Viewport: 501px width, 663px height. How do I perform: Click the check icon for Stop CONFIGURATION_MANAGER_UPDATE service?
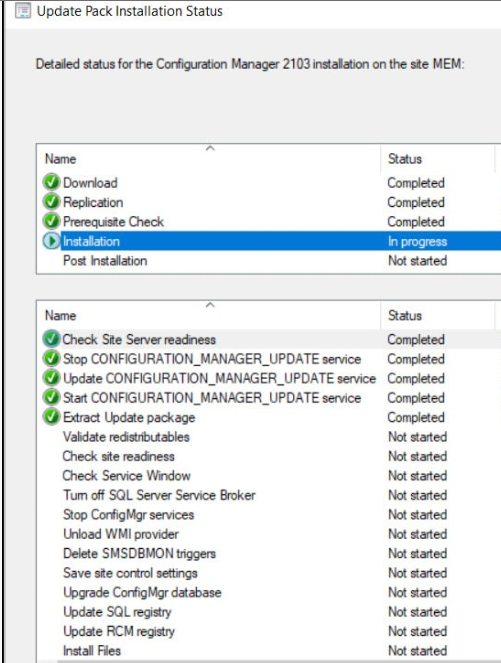(51, 359)
